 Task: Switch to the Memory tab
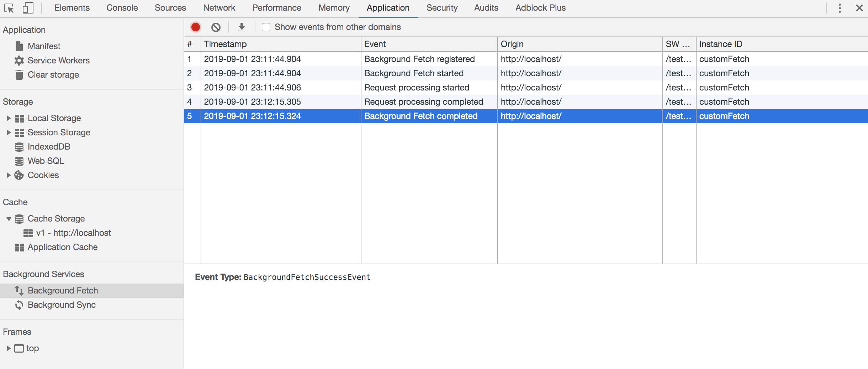(334, 8)
